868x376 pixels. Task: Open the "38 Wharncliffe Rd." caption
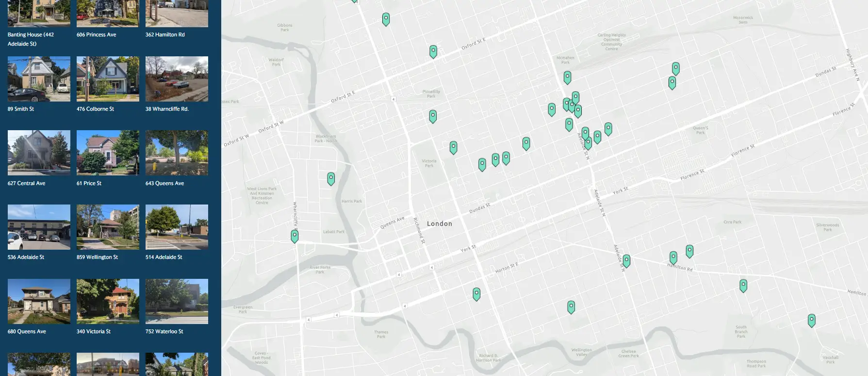[167, 109]
